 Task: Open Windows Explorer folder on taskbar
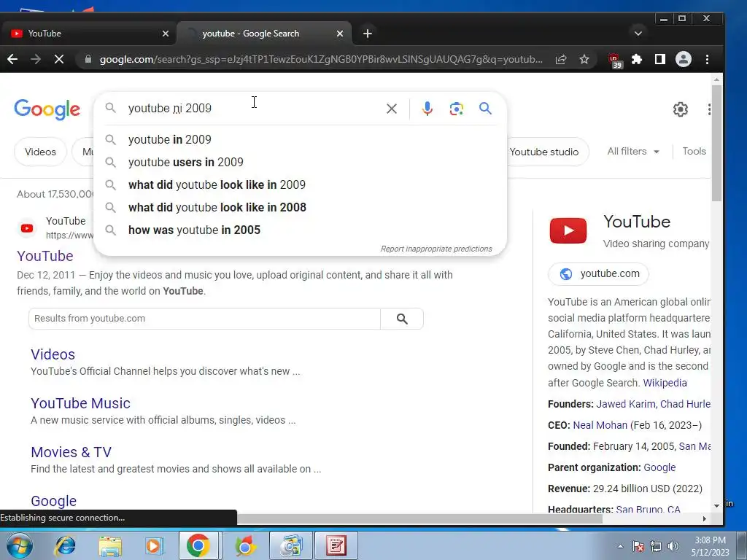110,546
